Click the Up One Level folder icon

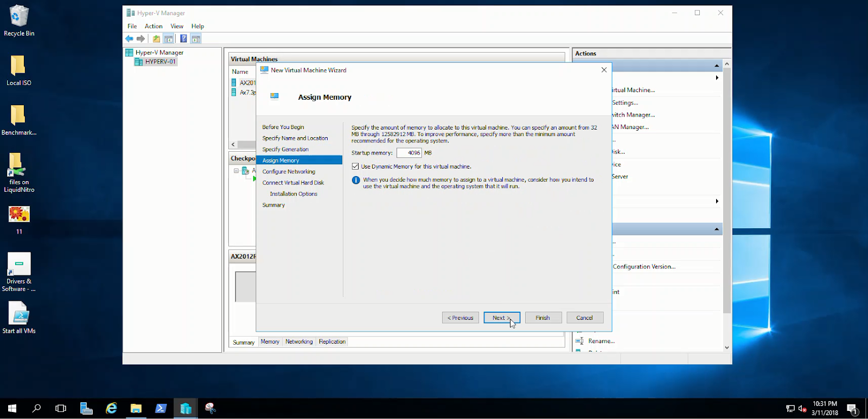point(156,38)
